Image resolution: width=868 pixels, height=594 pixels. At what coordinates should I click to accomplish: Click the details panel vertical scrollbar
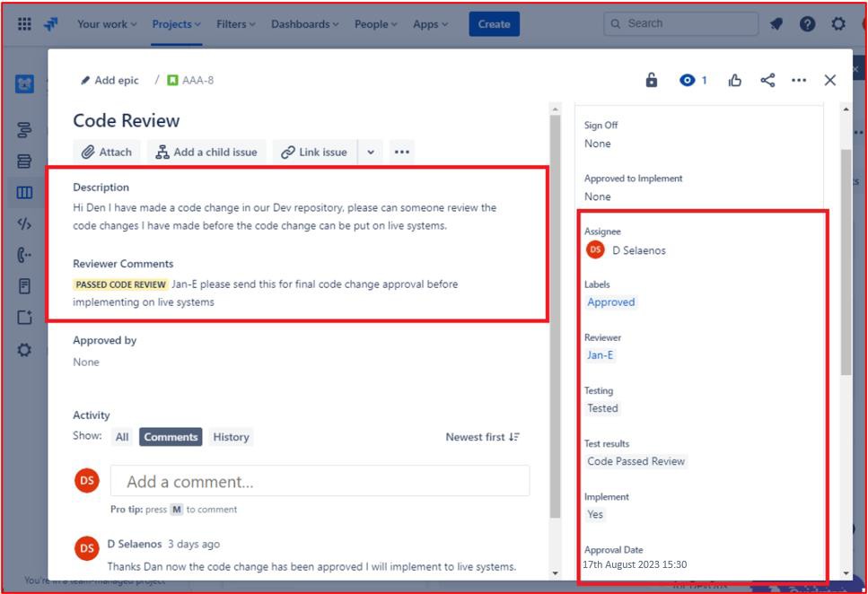click(x=846, y=262)
